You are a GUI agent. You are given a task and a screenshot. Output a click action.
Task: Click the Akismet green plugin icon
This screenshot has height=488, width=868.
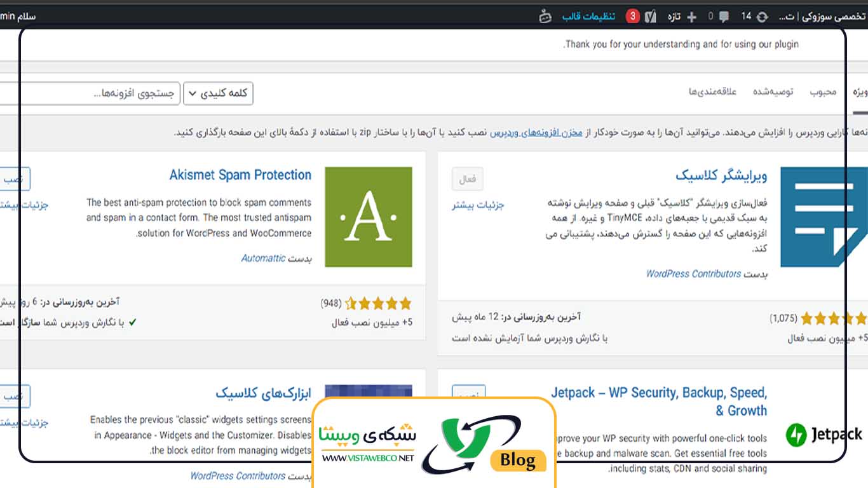pyautogui.click(x=368, y=217)
